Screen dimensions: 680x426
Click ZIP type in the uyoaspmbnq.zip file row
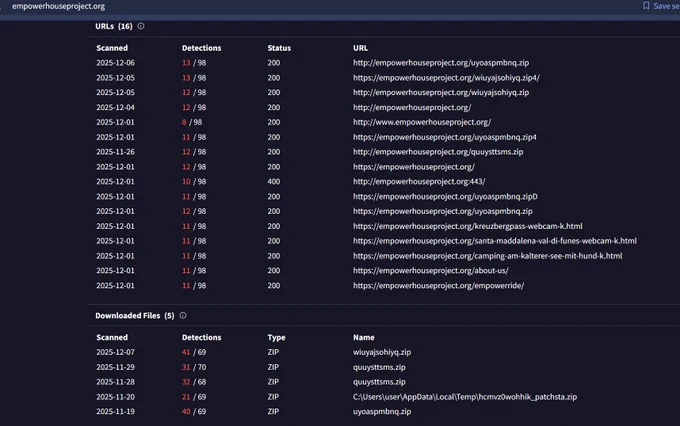pyautogui.click(x=273, y=411)
